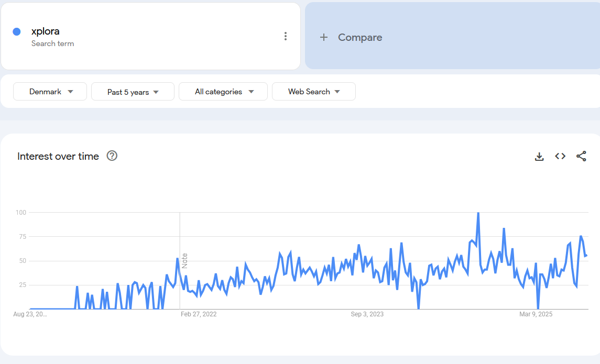Open the three-dot options menu for xplora
The image size is (600, 364).
tap(286, 36)
